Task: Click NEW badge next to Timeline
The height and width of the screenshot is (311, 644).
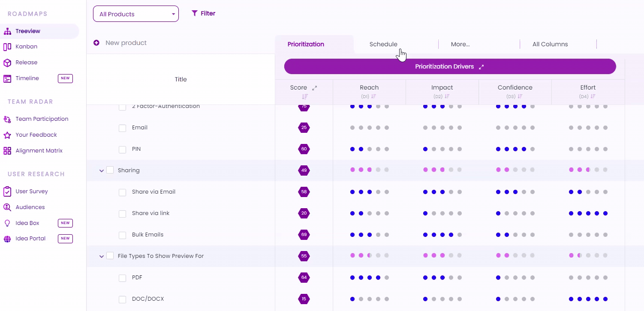Action: point(65,78)
